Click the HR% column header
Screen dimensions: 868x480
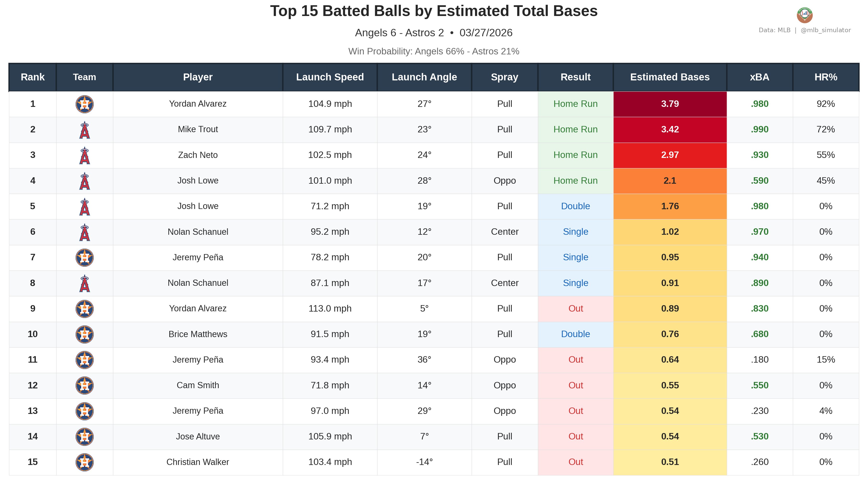coord(826,77)
